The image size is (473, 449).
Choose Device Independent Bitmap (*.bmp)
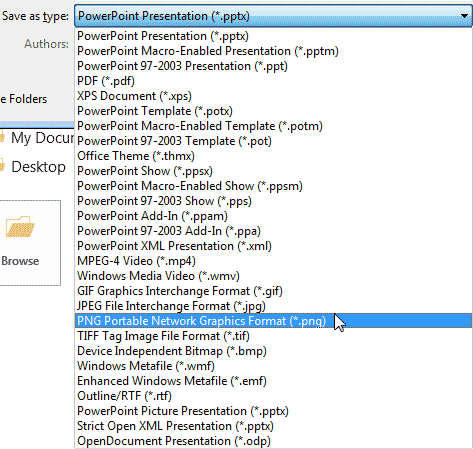coord(273,351)
